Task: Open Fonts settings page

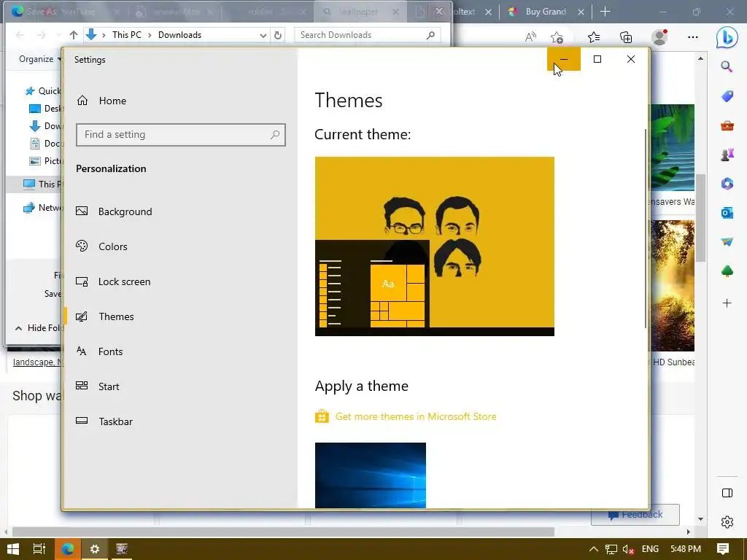Action: (x=99, y=351)
